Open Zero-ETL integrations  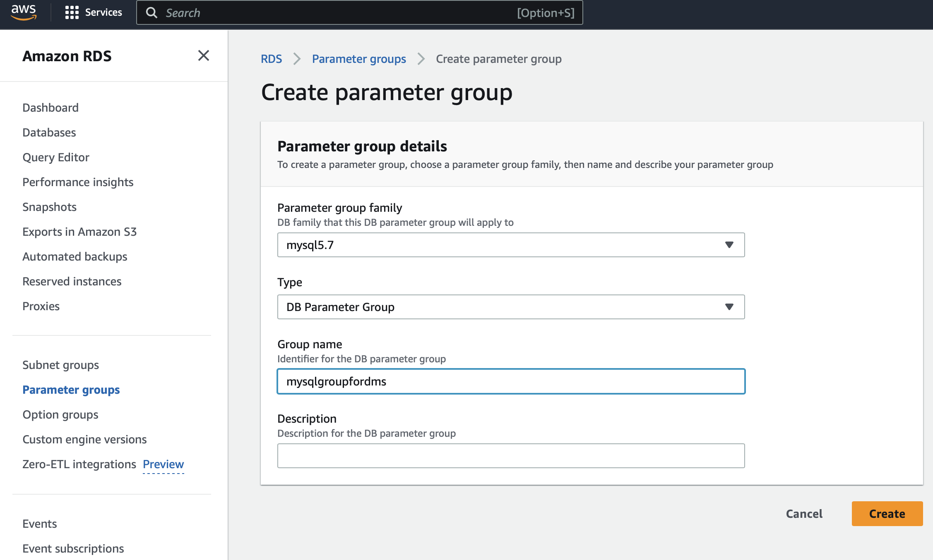79,464
